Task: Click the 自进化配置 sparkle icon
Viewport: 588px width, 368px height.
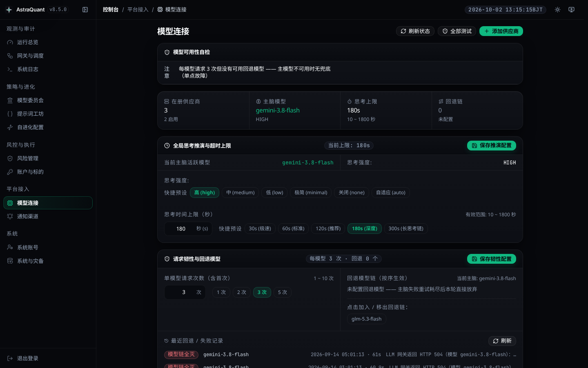Action: [x=10, y=127]
